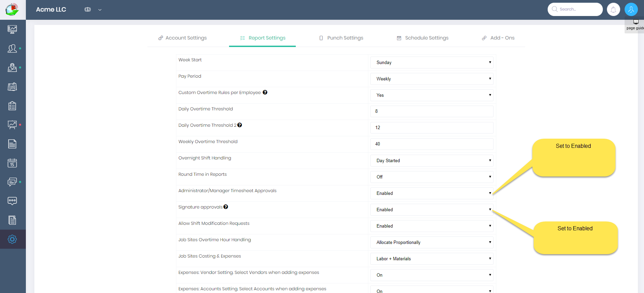The height and width of the screenshot is (293, 644).
Task: Open the user profile avatar
Action: [x=631, y=10]
